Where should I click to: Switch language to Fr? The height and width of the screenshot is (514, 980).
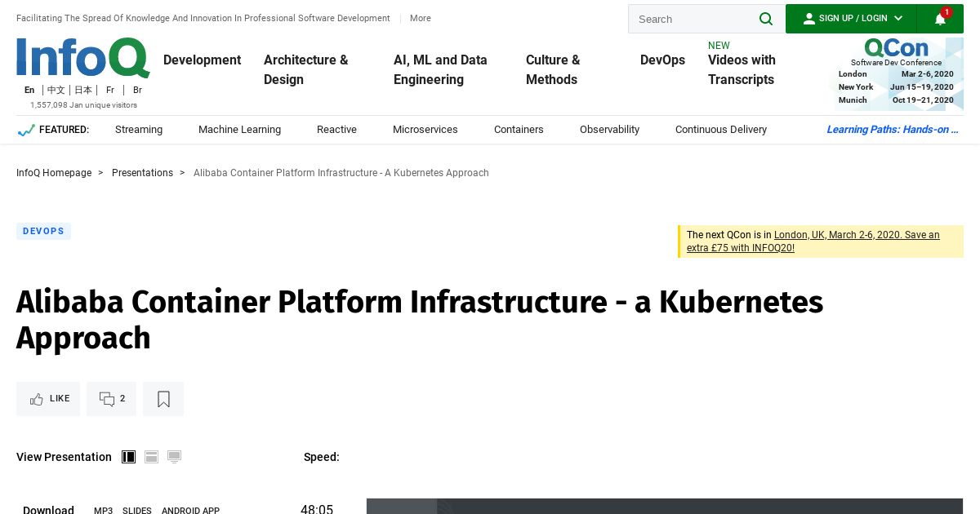pyautogui.click(x=110, y=90)
